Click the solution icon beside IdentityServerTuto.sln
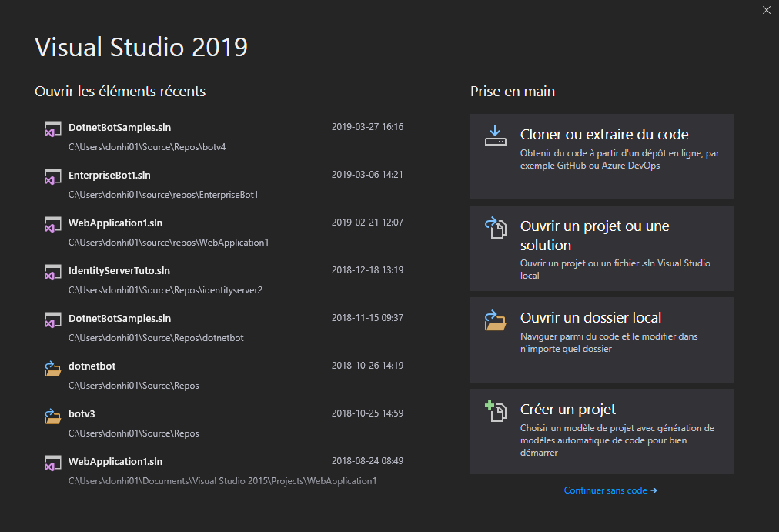 [52, 273]
